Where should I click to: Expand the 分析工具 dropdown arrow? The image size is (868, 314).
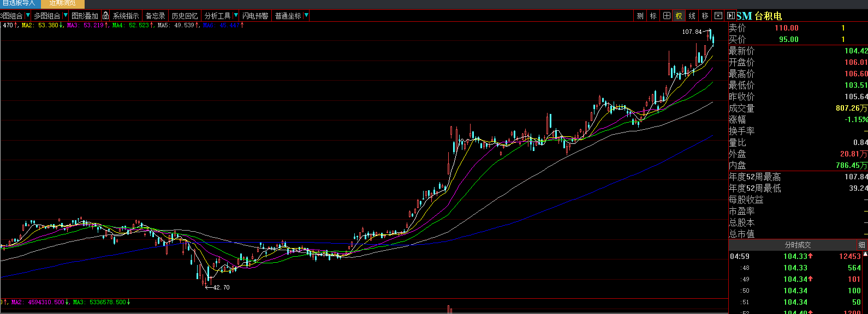point(236,16)
